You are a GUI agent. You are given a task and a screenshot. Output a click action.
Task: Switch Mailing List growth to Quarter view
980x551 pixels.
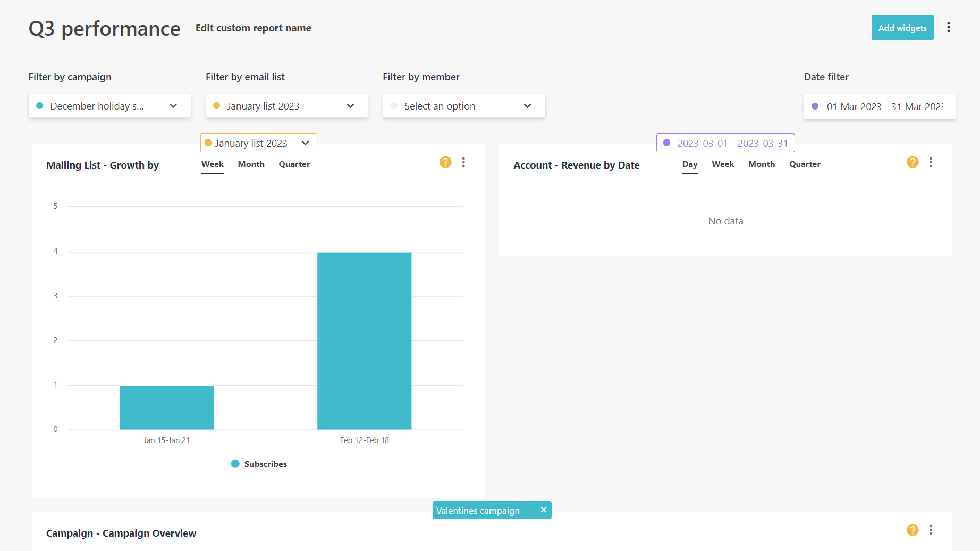point(294,164)
